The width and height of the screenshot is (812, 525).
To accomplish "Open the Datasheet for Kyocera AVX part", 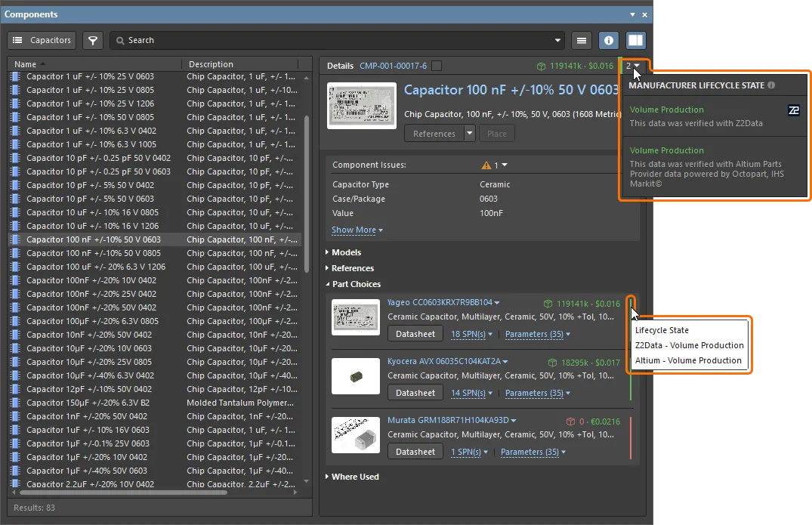I will pos(415,393).
